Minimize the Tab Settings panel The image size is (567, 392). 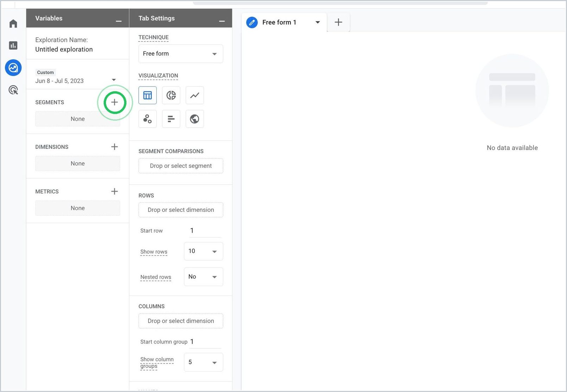pos(222,21)
